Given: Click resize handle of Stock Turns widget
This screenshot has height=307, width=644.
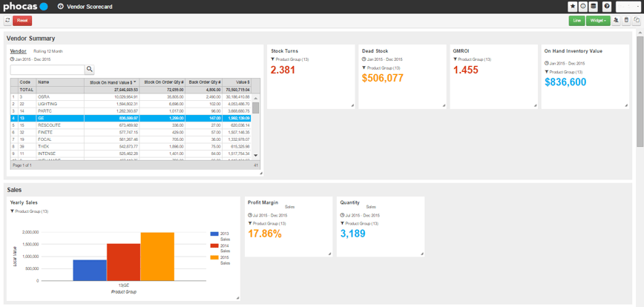Looking at the screenshot, I should 352,106.
